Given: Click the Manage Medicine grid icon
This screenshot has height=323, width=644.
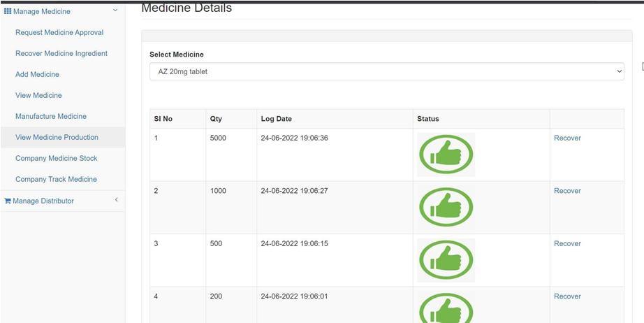Looking at the screenshot, I should 8,11.
